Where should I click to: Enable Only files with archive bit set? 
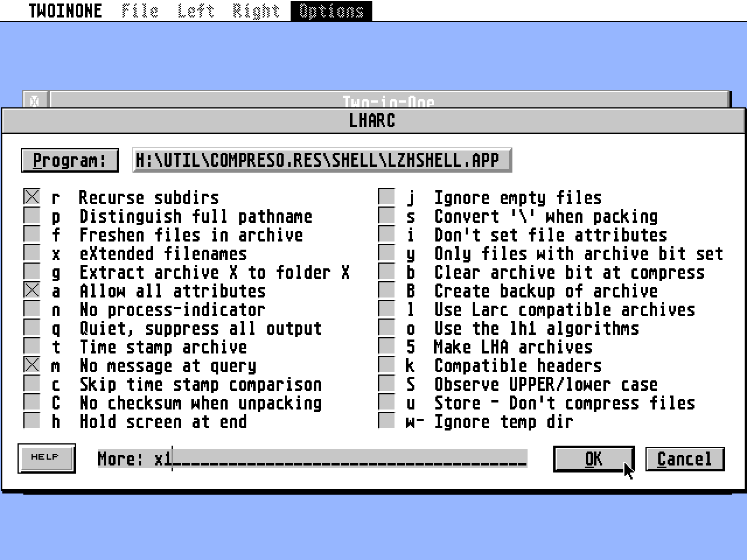coord(386,253)
